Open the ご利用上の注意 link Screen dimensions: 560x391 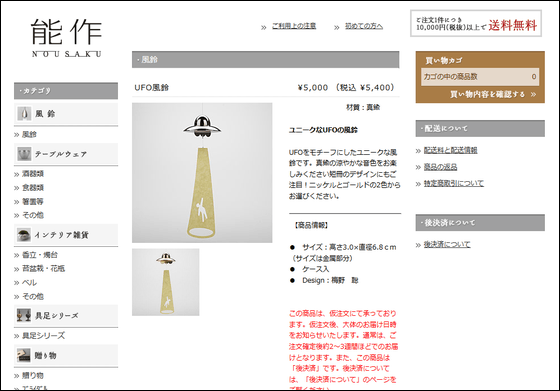tap(294, 26)
